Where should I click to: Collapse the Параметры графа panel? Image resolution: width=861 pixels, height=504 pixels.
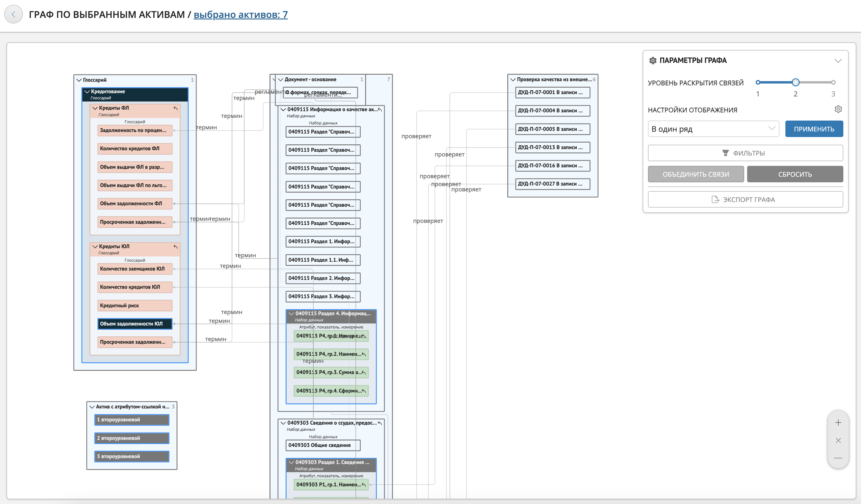[838, 61]
